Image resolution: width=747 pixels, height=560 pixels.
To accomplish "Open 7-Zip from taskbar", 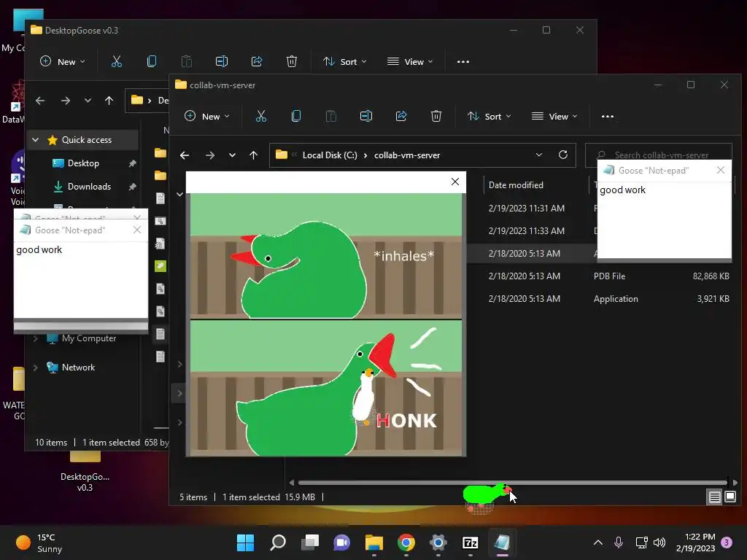I will click(x=471, y=542).
